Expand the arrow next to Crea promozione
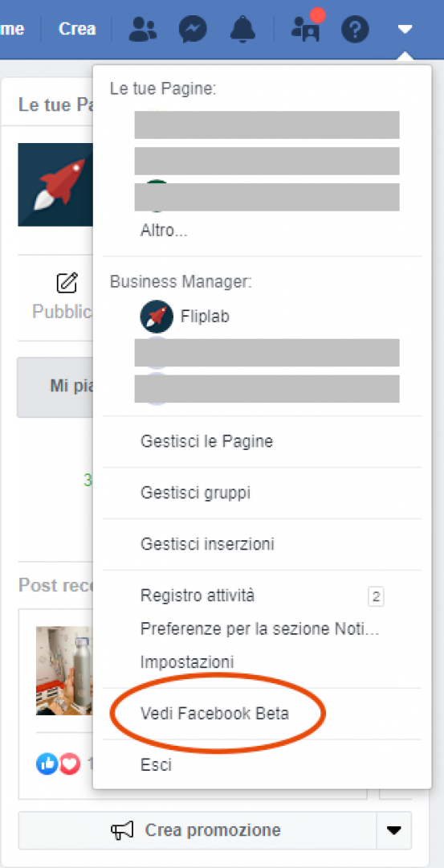This screenshot has height=868, width=444. (x=393, y=829)
